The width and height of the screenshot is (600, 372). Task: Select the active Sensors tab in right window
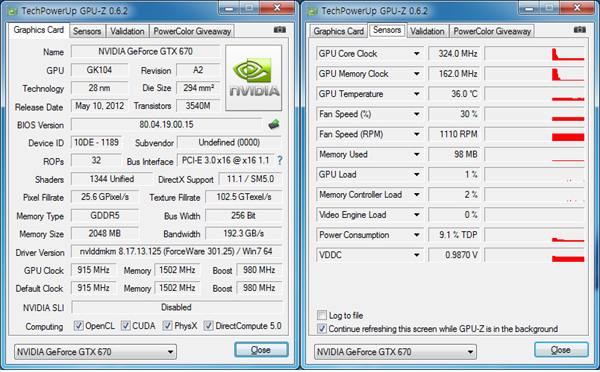point(387,30)
